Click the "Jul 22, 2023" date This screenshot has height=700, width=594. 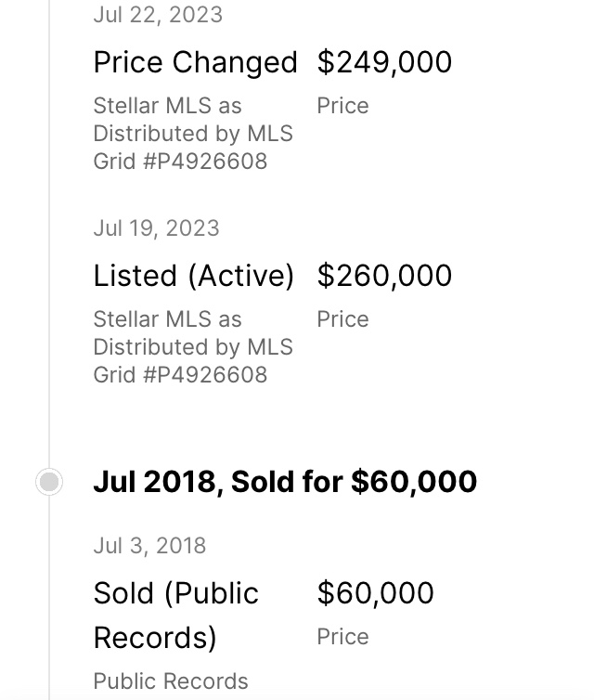tap(158, 15)
